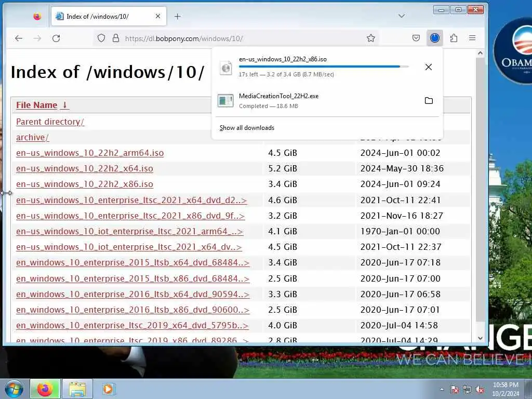The height and width of the screenshot is (399, 532).
Task: Click the x86.iso download progress bar
Action: (324, 66)
